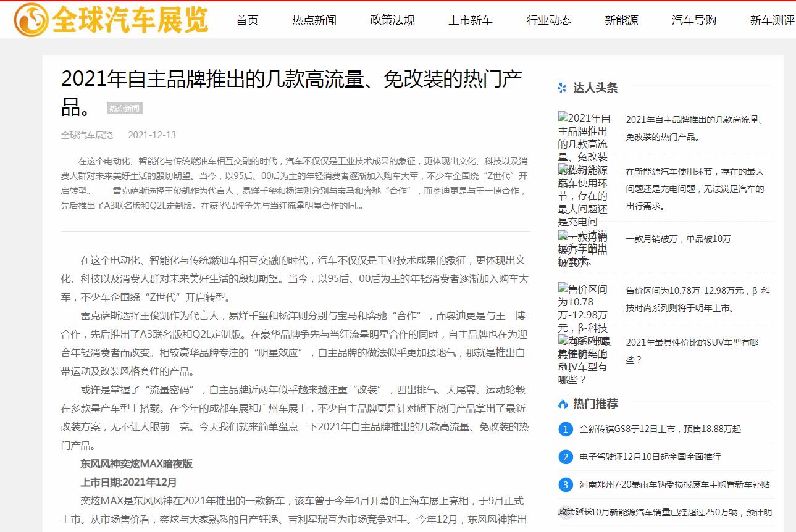Click the 热门推荐 flame icon
Image resolution: width=796 pixels, height=532 pixels.
[563, 404]
